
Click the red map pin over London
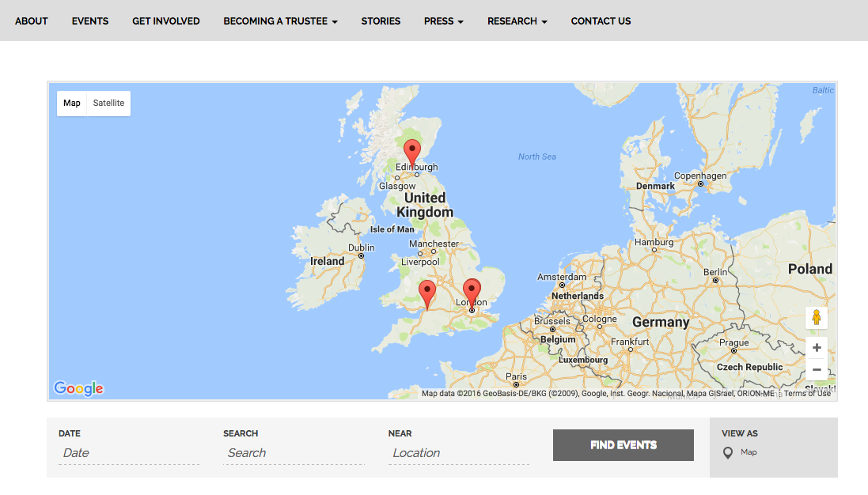472,293
